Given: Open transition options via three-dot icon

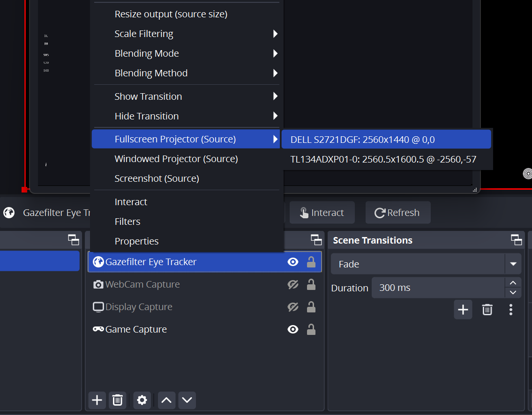Looking at the screenshot, I should 510,310.
